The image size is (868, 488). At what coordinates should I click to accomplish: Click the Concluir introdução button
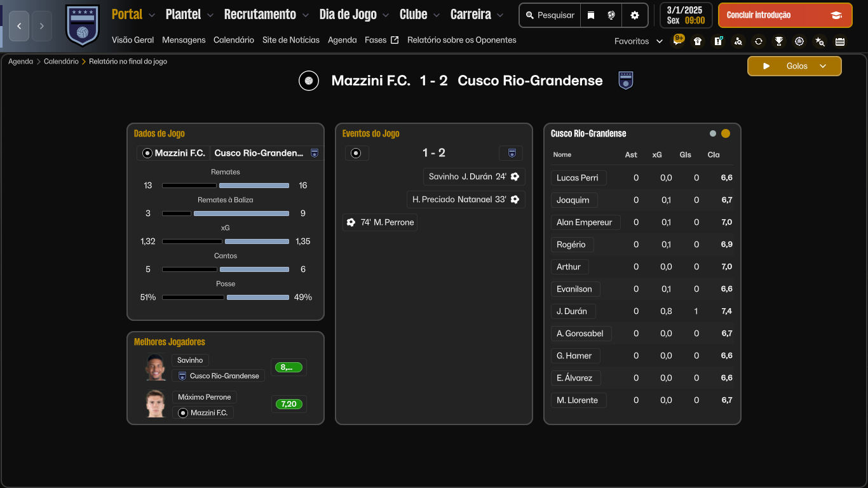pos(784,15)
